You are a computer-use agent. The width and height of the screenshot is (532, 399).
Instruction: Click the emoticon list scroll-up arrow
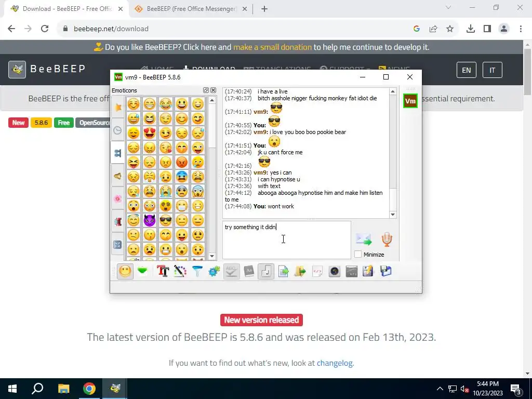pyautogui.click(x=212, y=100)
